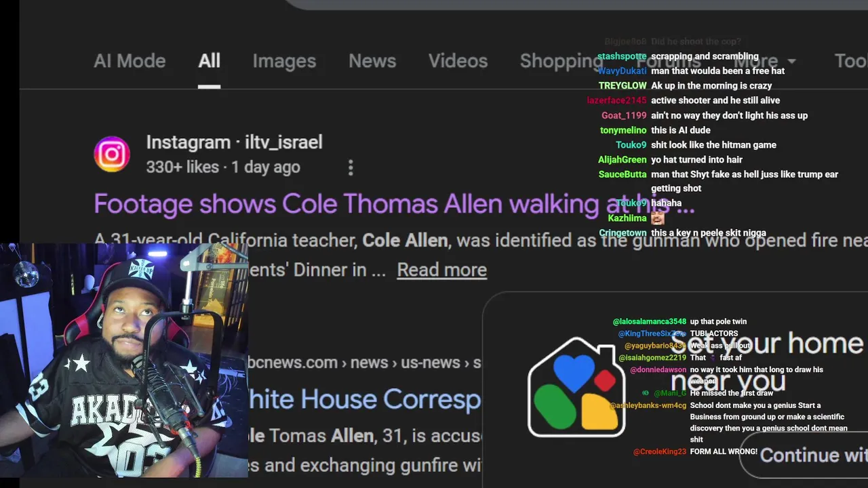
Task: Click chat username @lalosalamanca3548
Action: tap(650, 321)
